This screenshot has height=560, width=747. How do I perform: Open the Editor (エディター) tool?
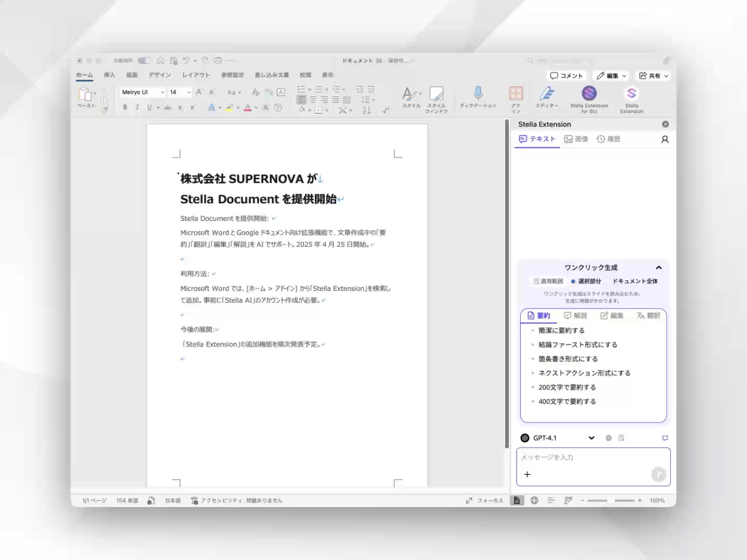pos(547,97)
